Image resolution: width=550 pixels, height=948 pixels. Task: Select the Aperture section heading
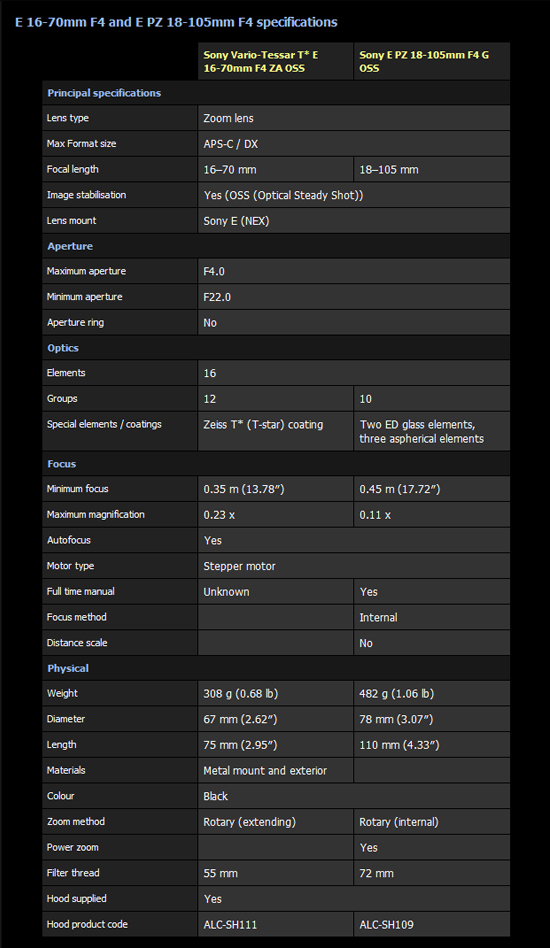coord(70,246)
